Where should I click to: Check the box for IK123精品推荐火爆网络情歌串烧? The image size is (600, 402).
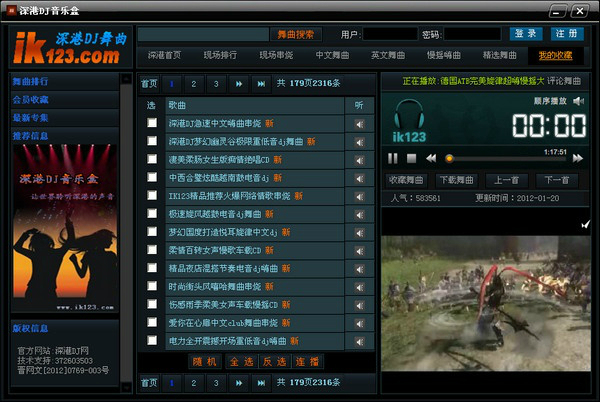pos(152,195)
